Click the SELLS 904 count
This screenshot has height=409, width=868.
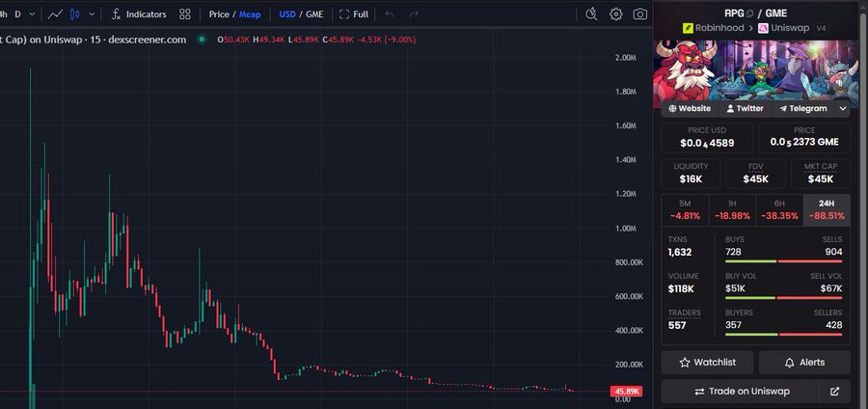coord(833,253)
